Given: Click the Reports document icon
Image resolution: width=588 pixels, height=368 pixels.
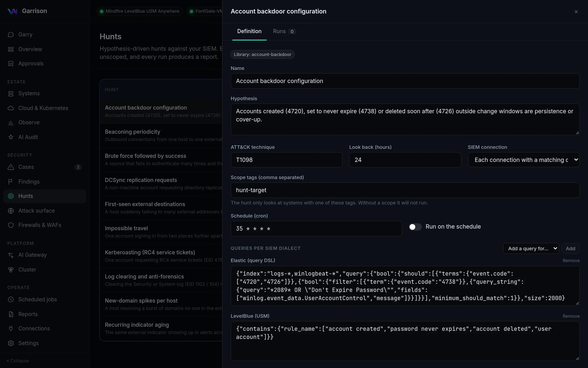Looking at the screenshot, I should [11, 314].
